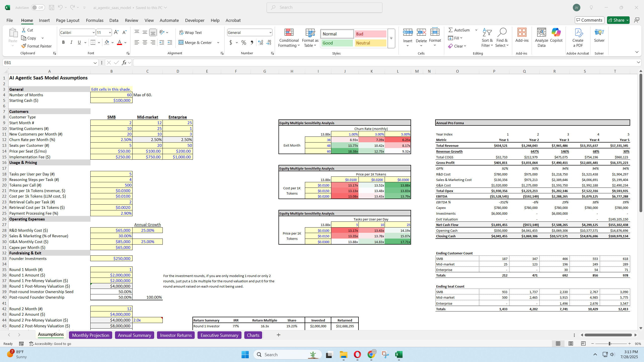The width and height of the screenshot is (644, 362).
Task: Click the Format Painter brush icon
Action: (x=24, y=46)
